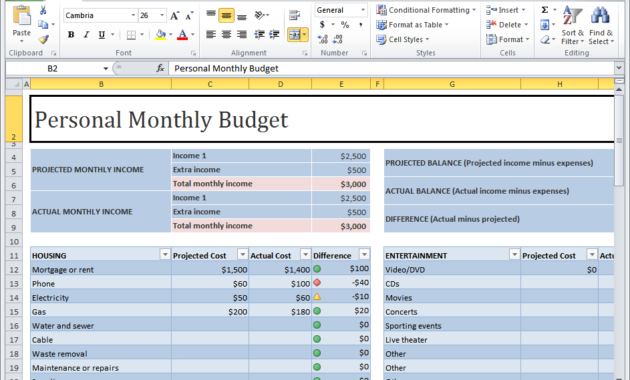Select row 12 header
This screenshot has height=380, width=630.
[x=14, y=270]
